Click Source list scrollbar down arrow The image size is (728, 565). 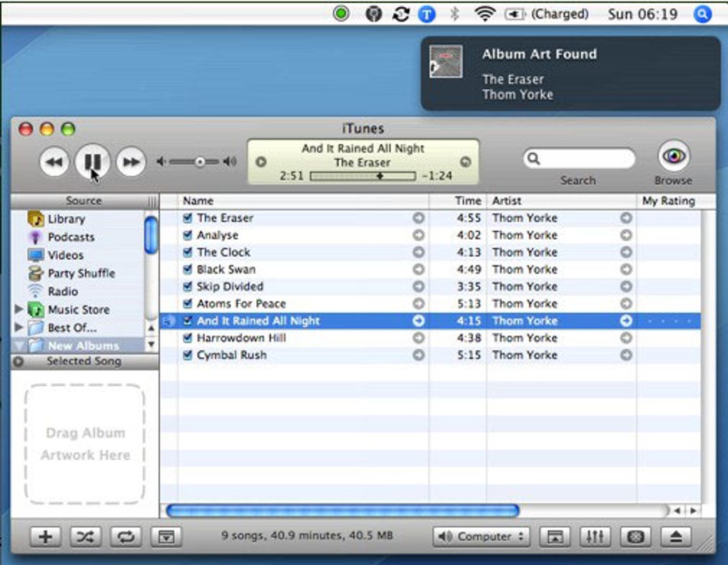pyautogui.click(x=151, y=345)
